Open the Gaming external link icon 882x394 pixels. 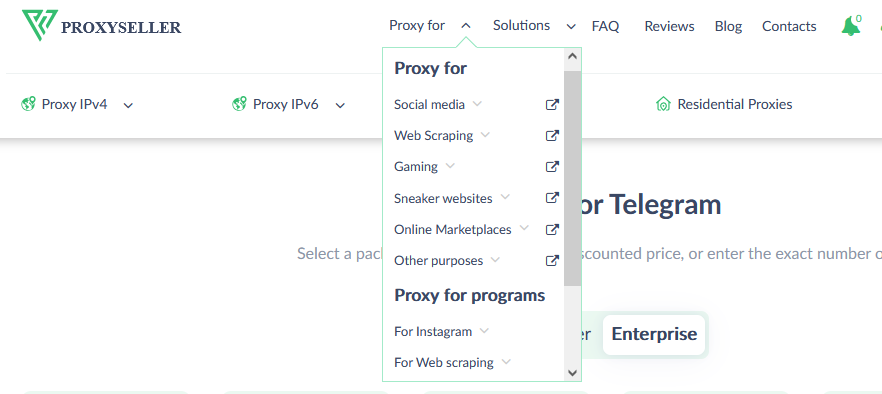pyautogui.click(x=552, y=166)
